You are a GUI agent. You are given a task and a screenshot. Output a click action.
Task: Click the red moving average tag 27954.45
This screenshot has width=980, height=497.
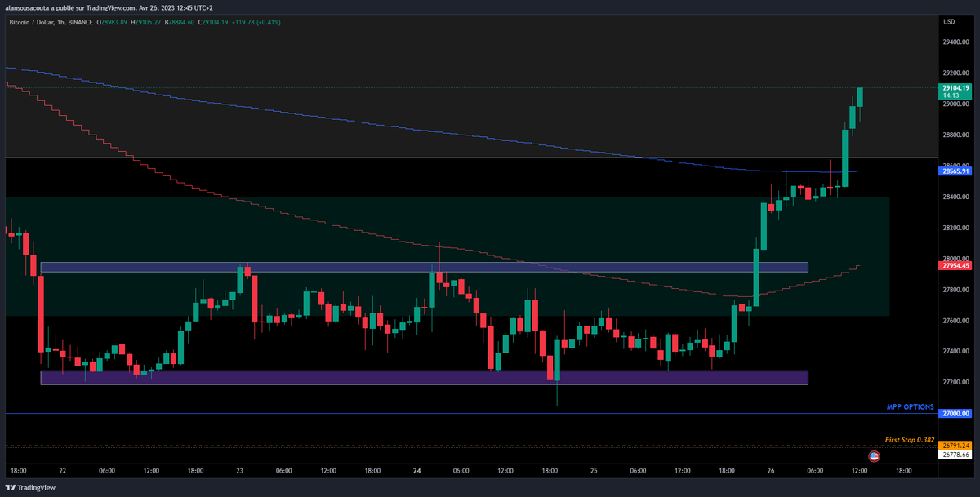pyautogui.click(x=955, y=266)
